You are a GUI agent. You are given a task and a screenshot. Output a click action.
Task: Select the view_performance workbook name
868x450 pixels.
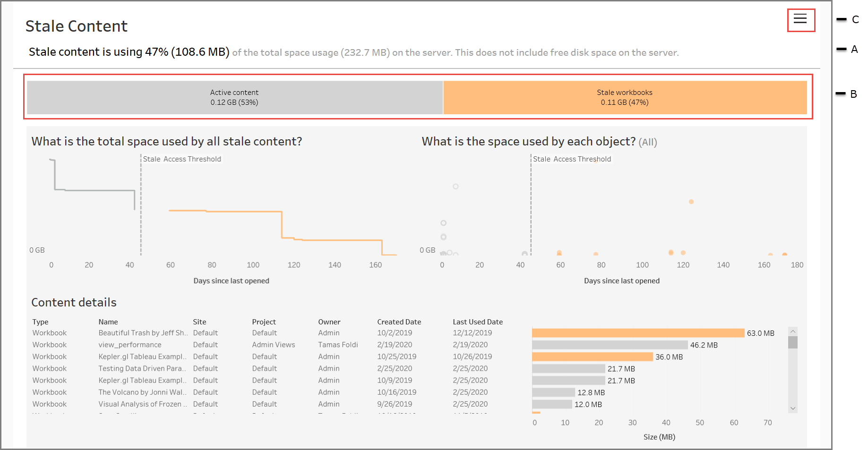click(130, 345)
